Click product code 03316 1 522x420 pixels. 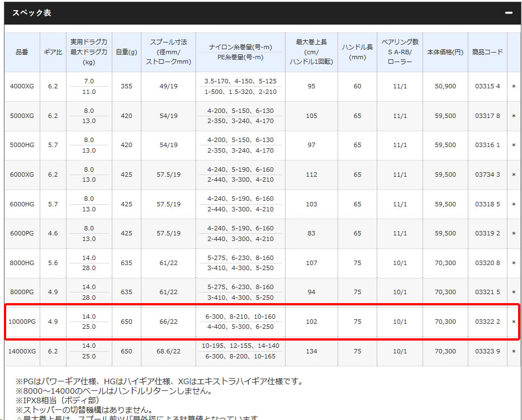pyautogui.click(x=487, y=145)
